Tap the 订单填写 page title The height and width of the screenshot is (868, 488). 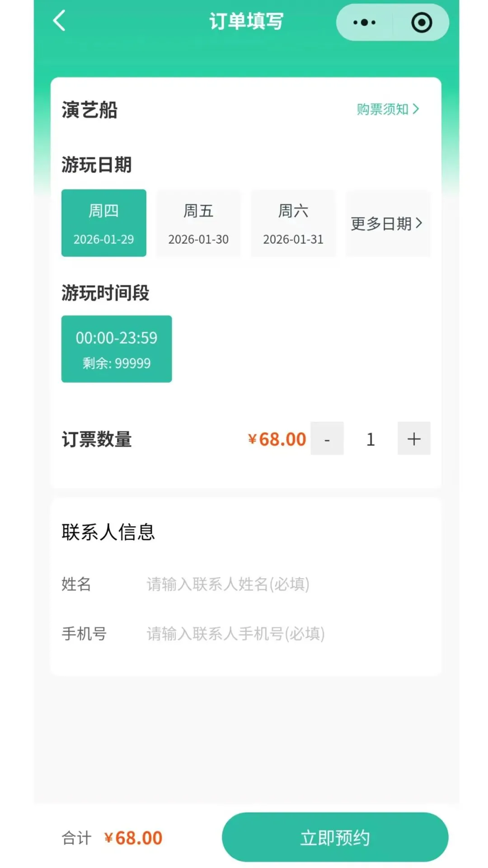(246, 21)
